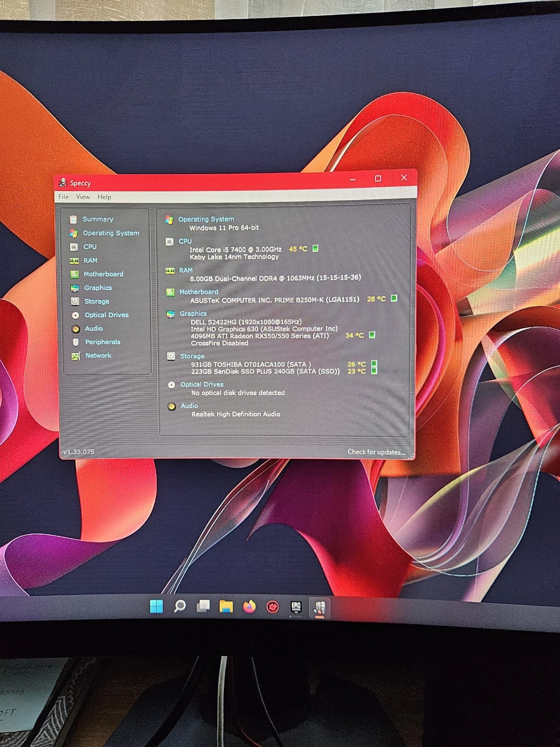
Task: Click the CPU icon in summary pane
Action: pos(169,242)
